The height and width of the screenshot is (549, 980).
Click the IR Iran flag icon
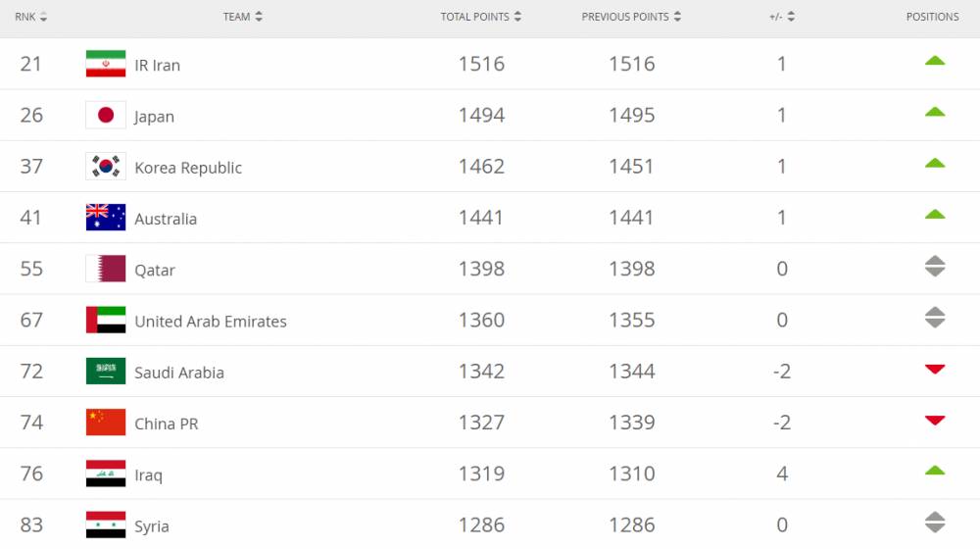pyautogui.click(x=106, y=65)
